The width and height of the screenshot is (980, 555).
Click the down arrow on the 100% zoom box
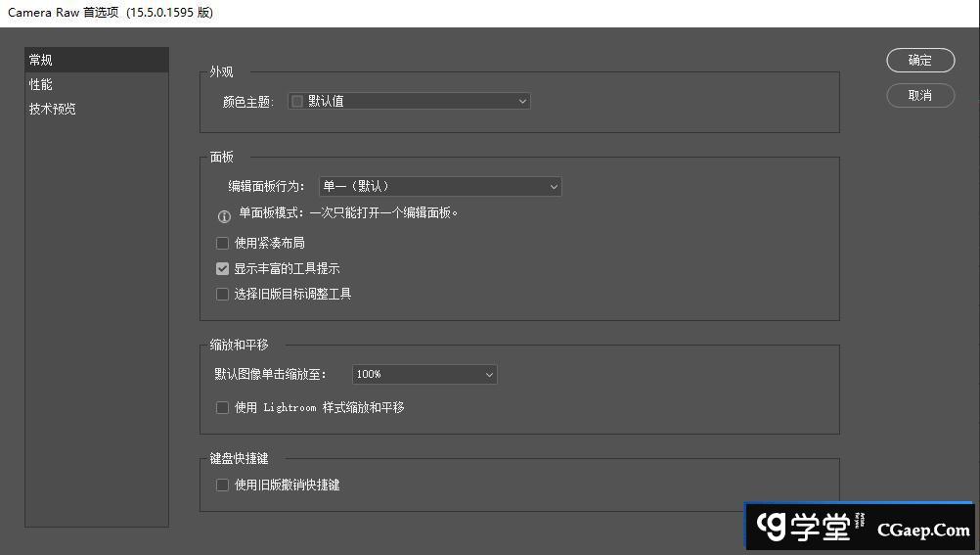click(x=489, y=374)
